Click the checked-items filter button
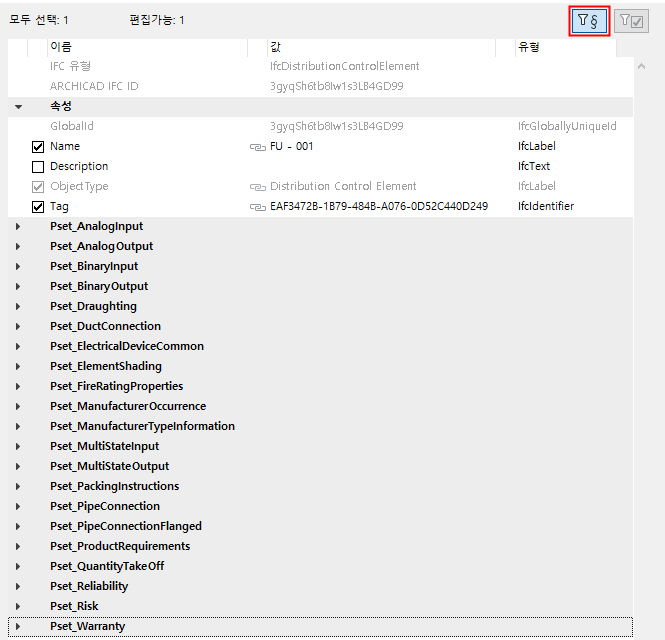 [x=631, y=21]
